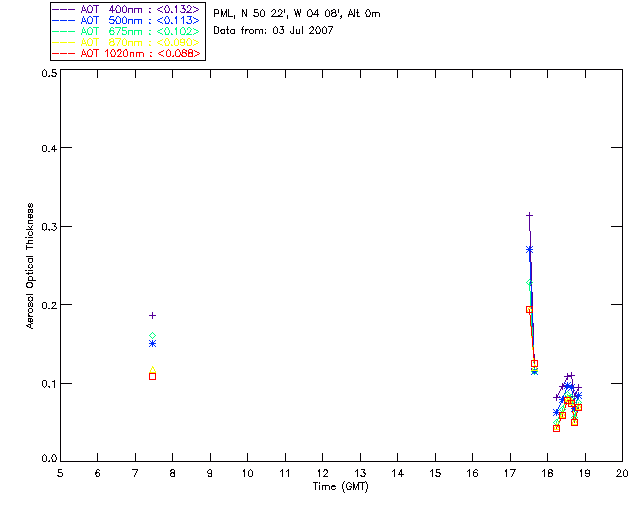
Task: Click the AOT 1020nm legend entry
Action: click(127, 53)
